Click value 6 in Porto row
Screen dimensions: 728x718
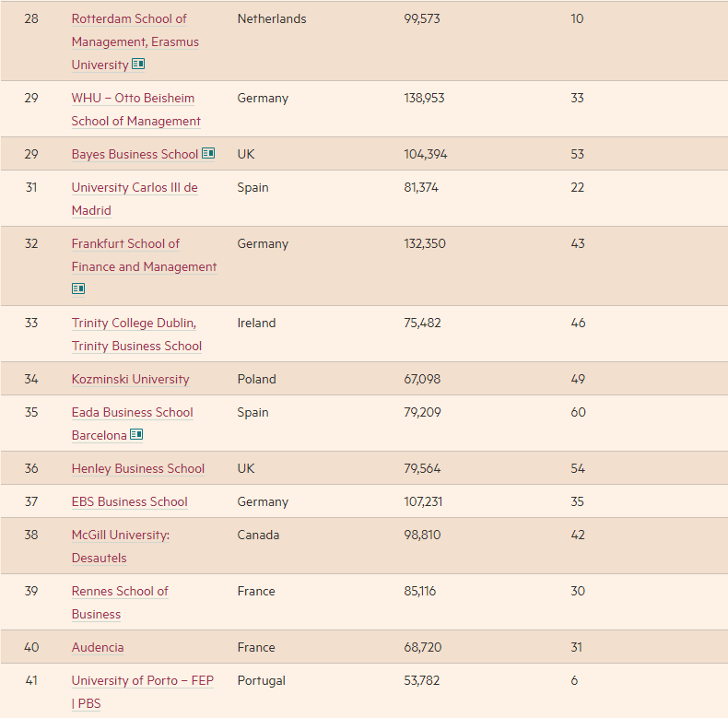tap(574, 680)
